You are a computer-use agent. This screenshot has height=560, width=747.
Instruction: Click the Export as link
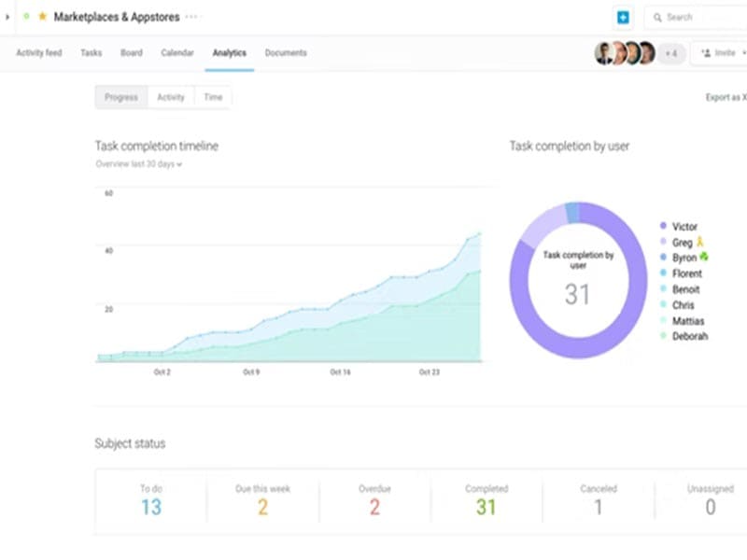(x=725, y=97)
